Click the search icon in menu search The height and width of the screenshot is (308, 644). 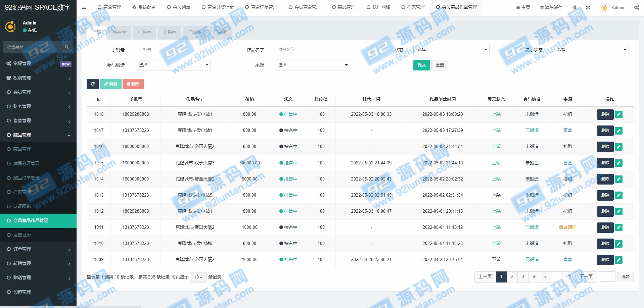(66, 47)
